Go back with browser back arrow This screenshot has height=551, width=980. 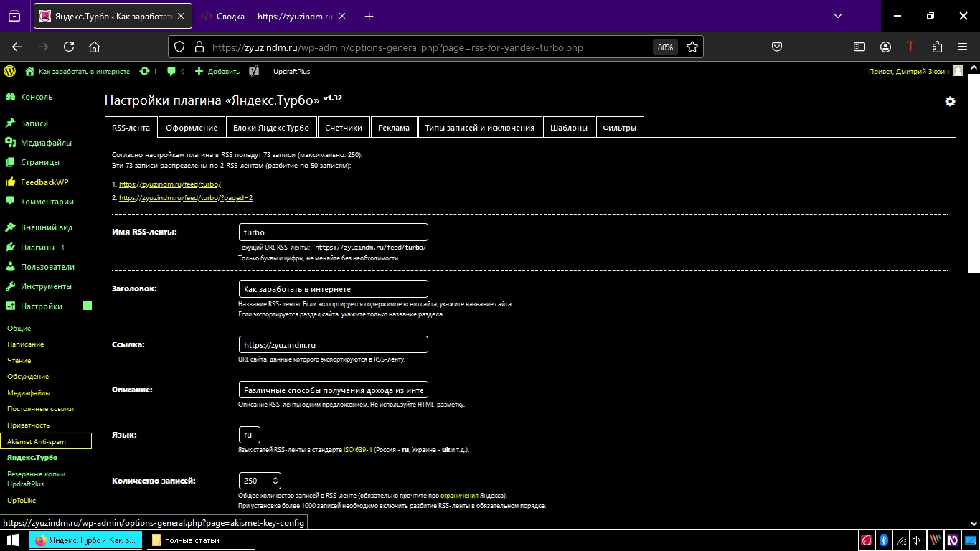point(17,47)
